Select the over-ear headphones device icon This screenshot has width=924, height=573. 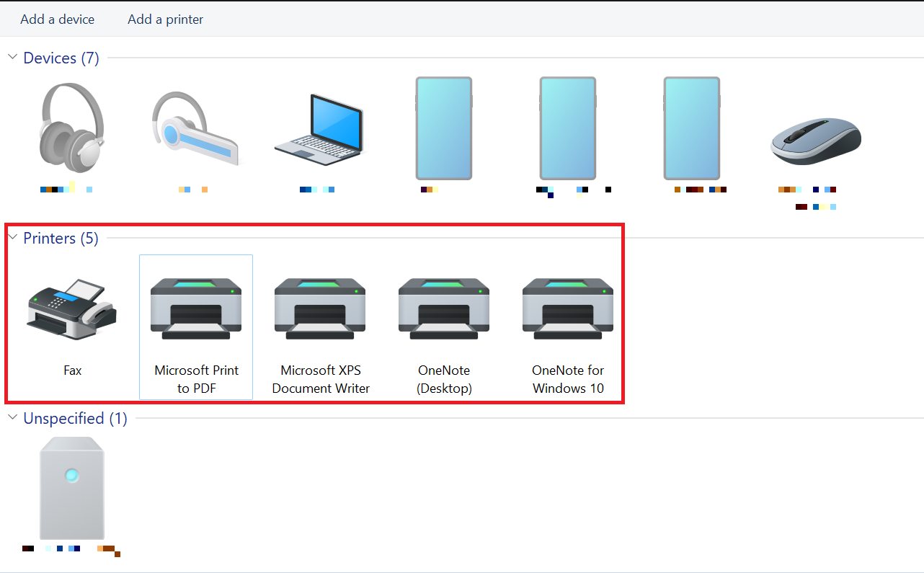[x=72, y=128]
